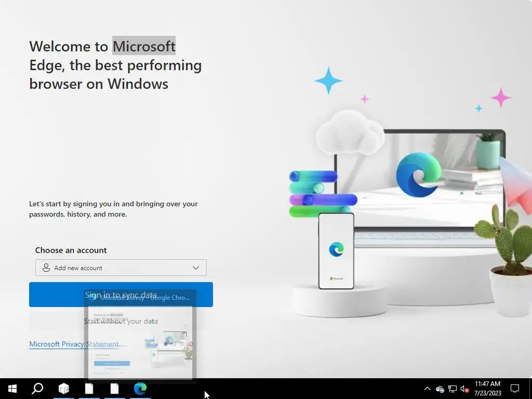The width and height of the screenshot is (532, 399).
Task: Open the network status tray icon
Action: 453,389
